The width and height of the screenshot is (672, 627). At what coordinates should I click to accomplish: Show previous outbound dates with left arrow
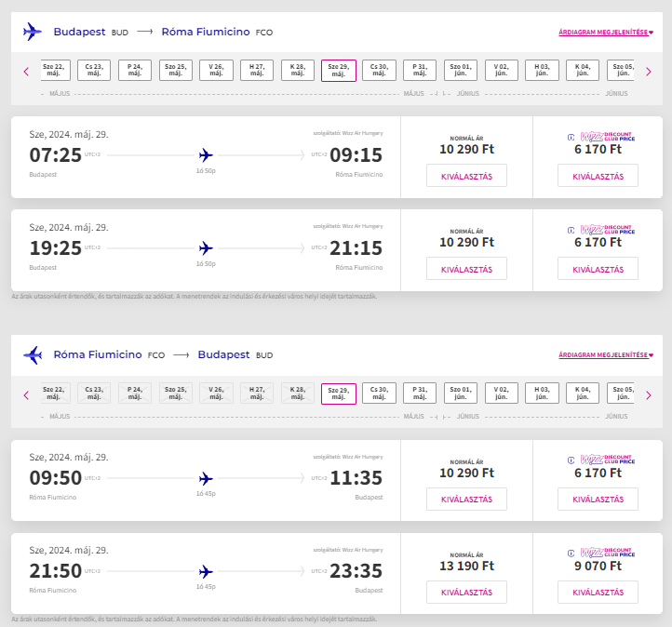(27, 72)
